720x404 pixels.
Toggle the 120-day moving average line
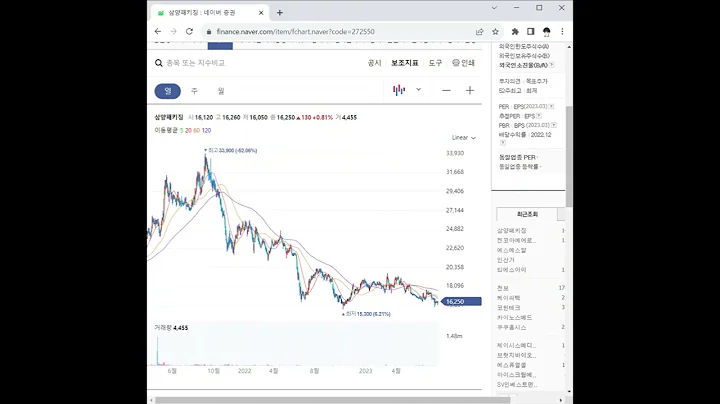207,130
